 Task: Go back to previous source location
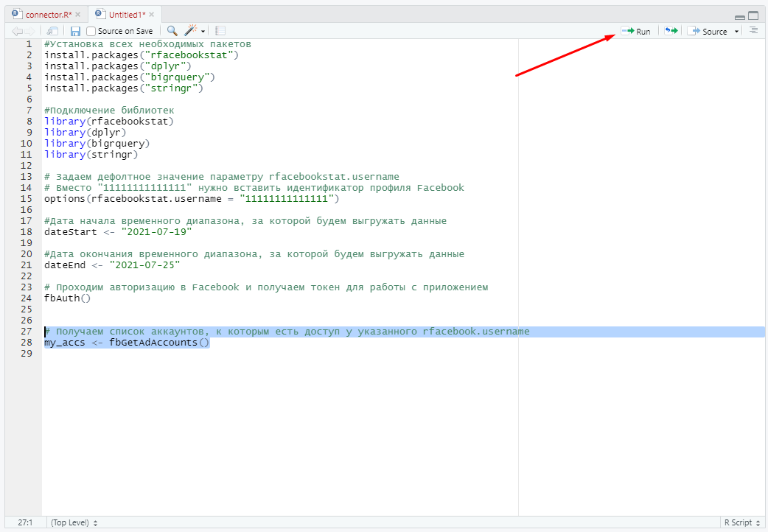point(17,31)
